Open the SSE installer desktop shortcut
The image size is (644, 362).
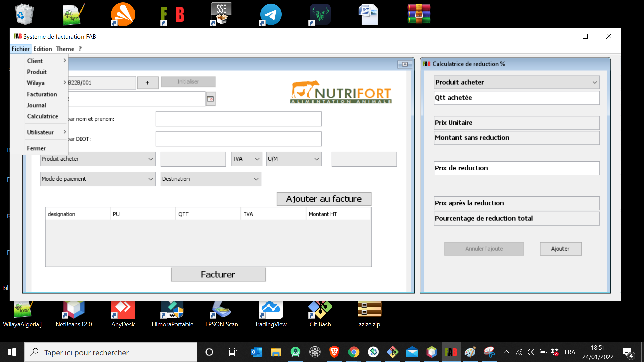(221, 14)
